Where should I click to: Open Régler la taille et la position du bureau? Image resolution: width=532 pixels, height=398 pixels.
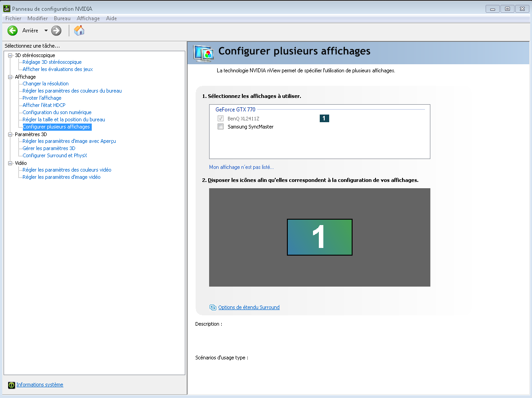coord(64,119)
